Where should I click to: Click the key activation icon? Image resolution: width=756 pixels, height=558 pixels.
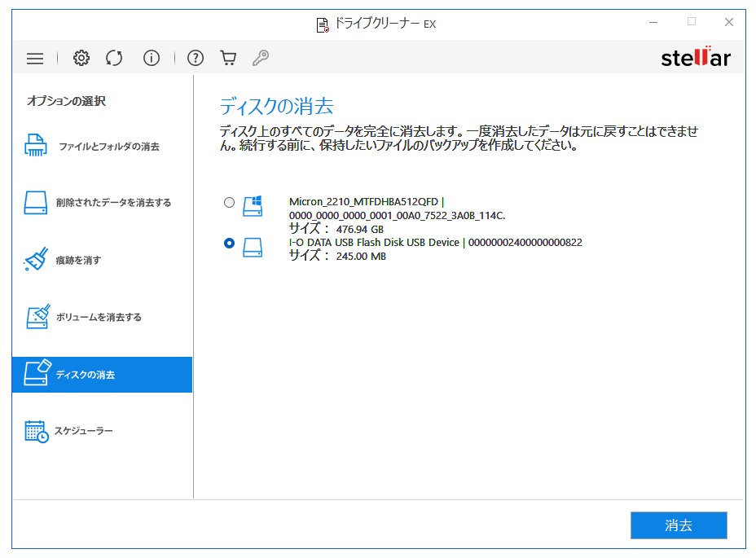point(261,58)
